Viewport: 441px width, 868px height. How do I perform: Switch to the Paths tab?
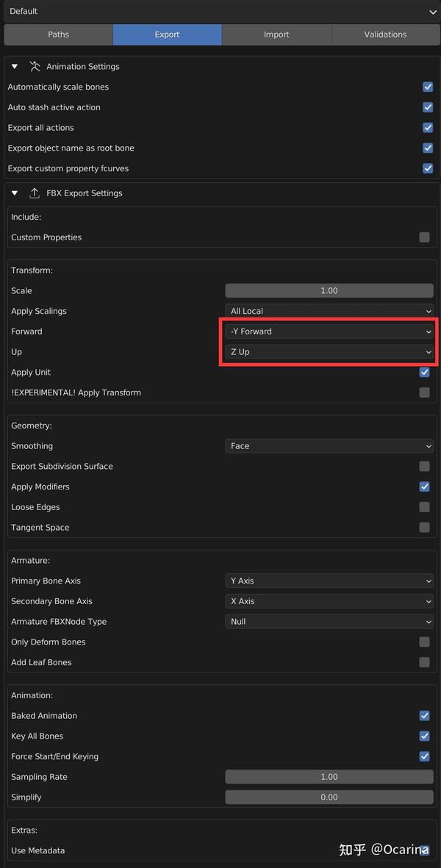tap(59, 35)
